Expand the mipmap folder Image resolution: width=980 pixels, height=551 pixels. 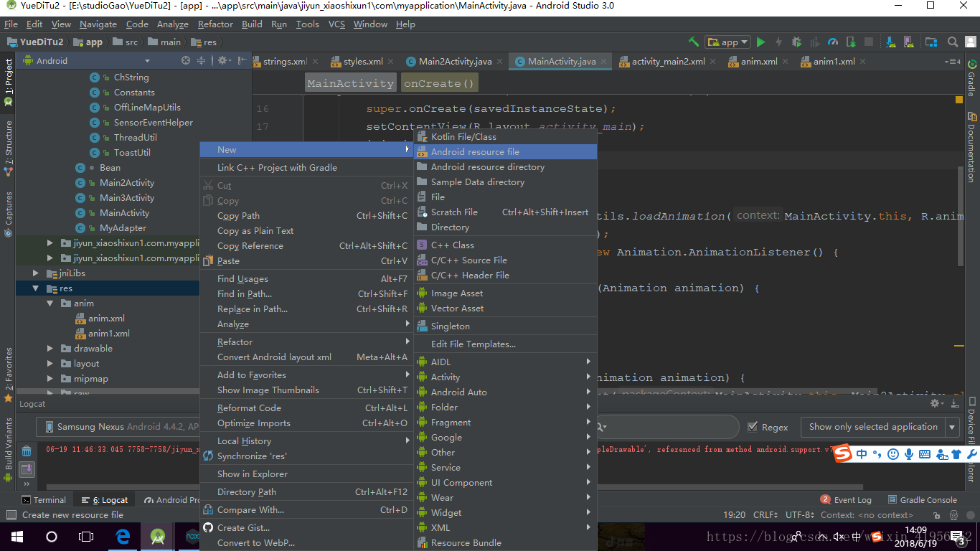[50, 379]
